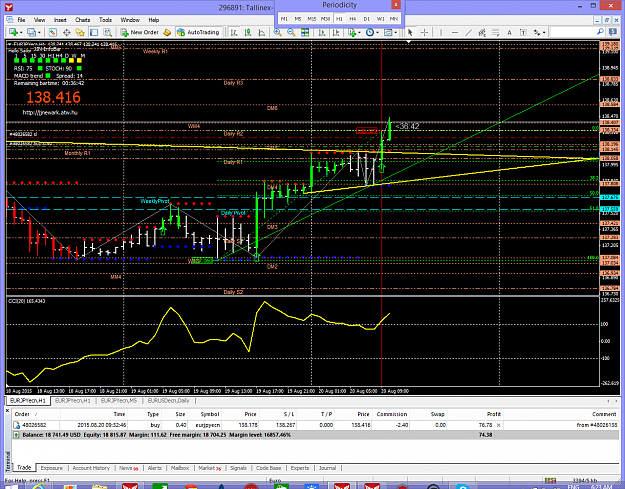
Task: Toggle the Market Watch window icon
Action: (53, 32)
